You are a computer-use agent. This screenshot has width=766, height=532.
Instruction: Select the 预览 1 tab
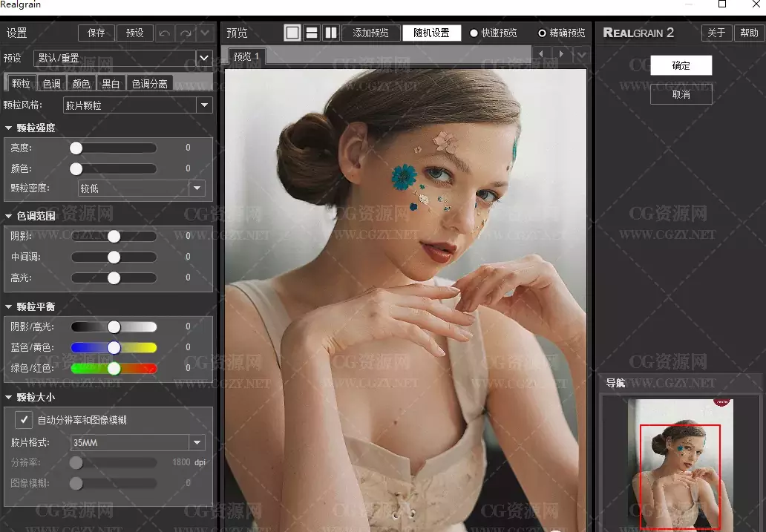[246, 56]
